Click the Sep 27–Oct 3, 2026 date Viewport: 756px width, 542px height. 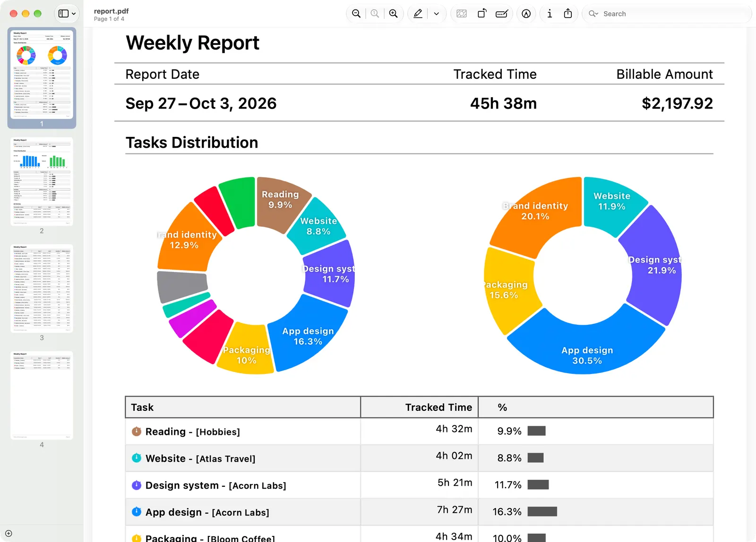tap(201, 103)
